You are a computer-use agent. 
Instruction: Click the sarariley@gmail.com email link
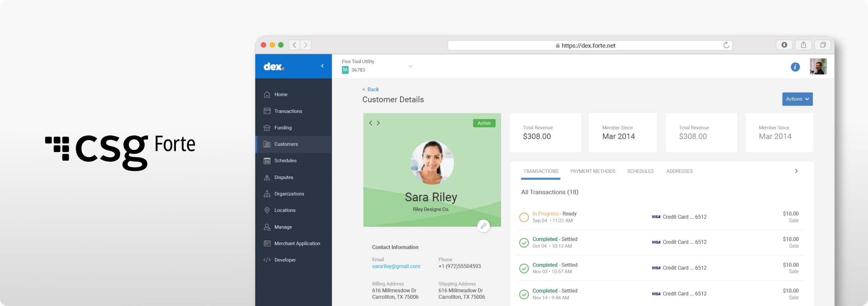point(396,266)
